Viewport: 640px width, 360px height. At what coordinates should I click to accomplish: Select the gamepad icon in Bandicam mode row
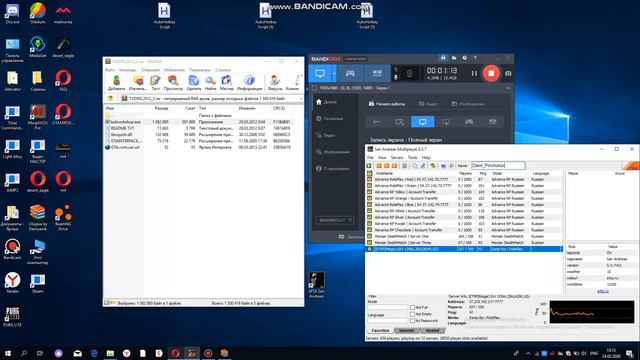(469, 122)
